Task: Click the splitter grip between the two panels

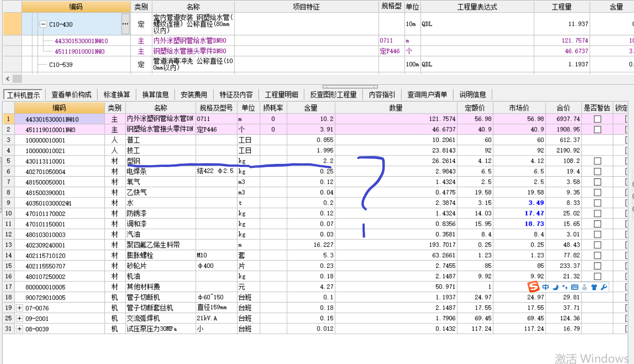Action: click(350, 87)
